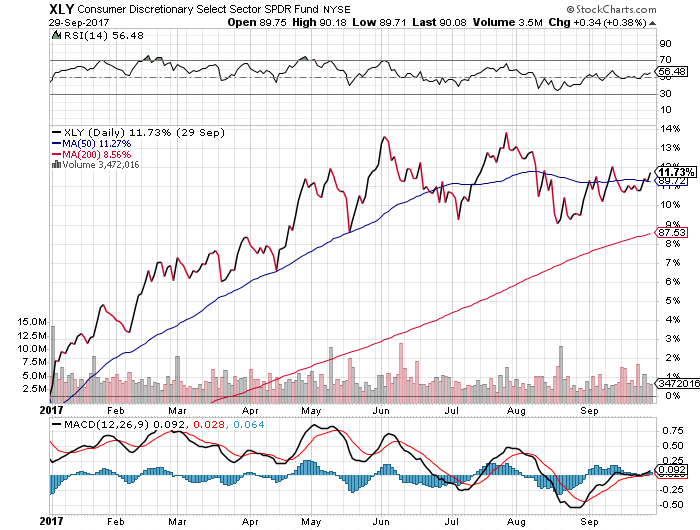Click the -0.25 level on MACD axis
The width and height of the screenshot is (700, 530).
pyautogui.click(x=671, y=490)
